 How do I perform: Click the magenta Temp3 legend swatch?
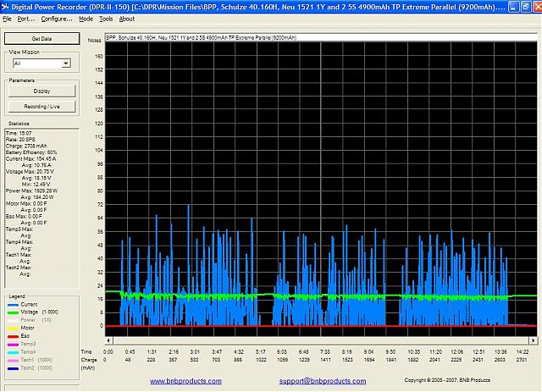tap(12, 344)
